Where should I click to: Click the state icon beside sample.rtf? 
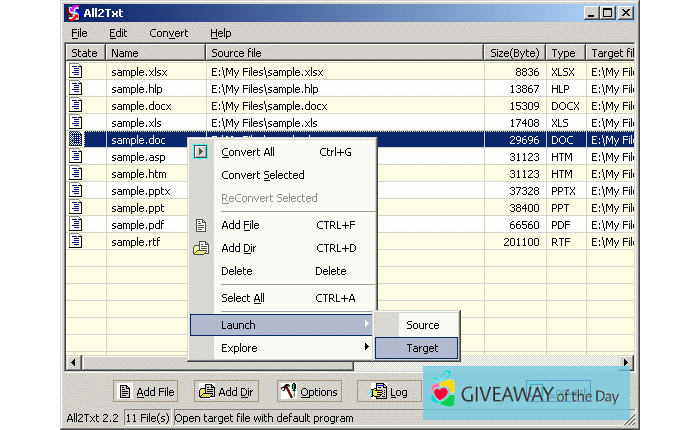75,242
